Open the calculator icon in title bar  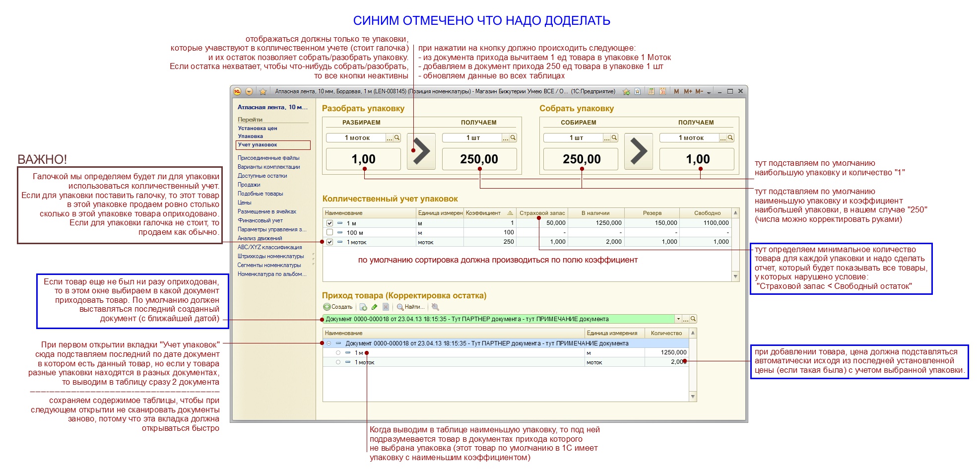(651, 91)
